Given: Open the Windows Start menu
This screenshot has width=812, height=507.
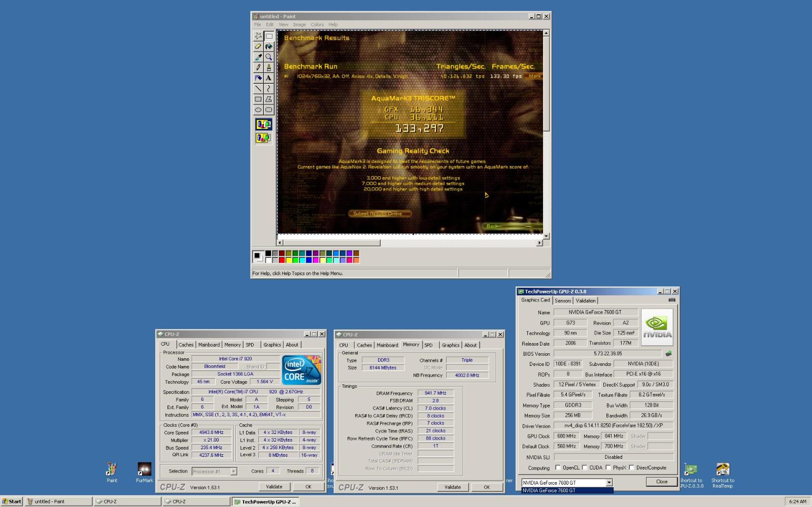Looking at the screenshot, I should coord(12,501).
